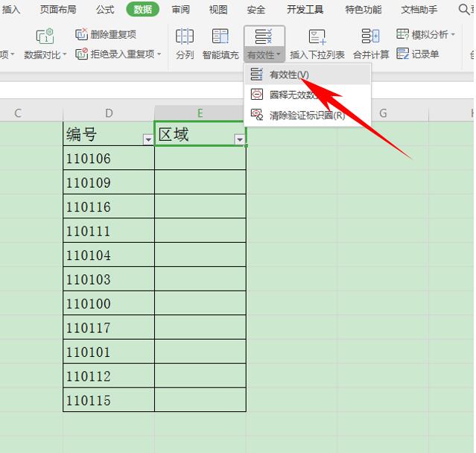Click the 圈释无效数据 menu icon

click(x=257, y=95)
